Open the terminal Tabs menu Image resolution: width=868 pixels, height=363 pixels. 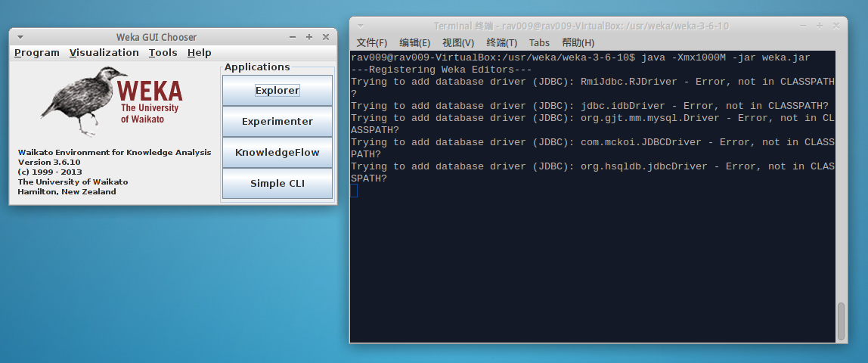[539, 42]
